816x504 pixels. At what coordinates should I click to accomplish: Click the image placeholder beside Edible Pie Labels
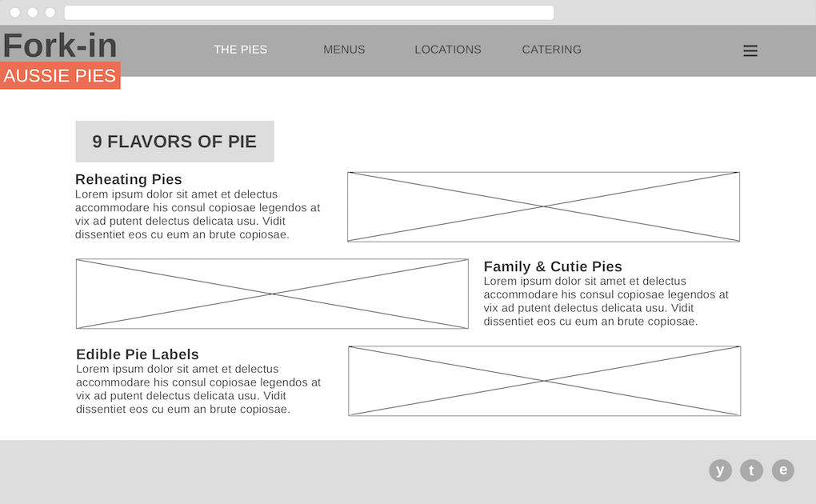pyautogui.click(x=544, y=381)
